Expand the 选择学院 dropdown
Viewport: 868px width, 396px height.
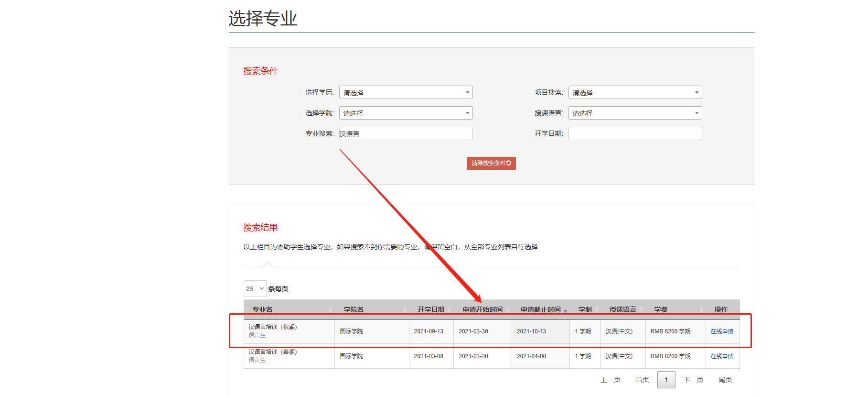(x=406, y=113)
